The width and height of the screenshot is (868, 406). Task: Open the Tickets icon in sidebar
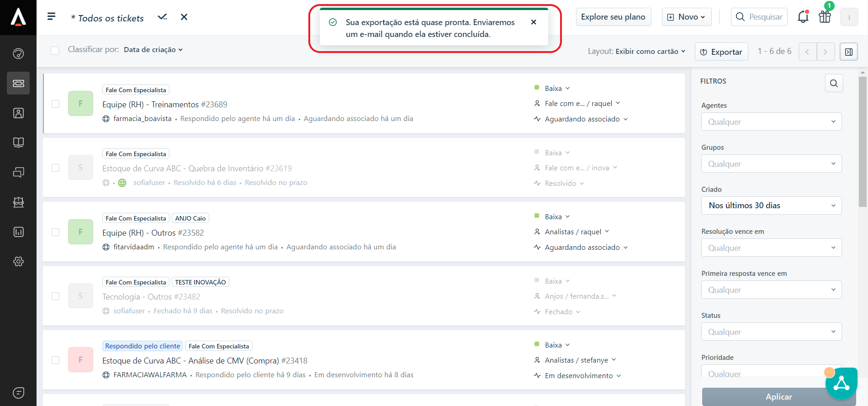(18, 83)
